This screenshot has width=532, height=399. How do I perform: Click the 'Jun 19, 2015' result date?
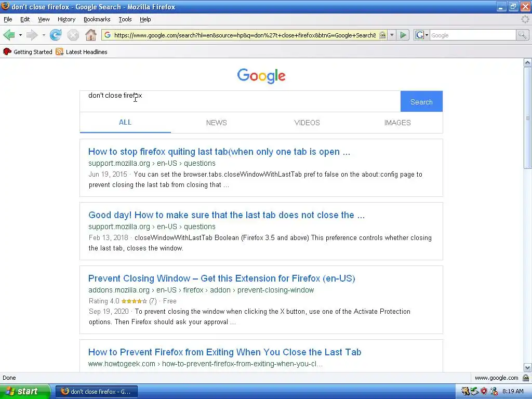click(x=108, y=174)
